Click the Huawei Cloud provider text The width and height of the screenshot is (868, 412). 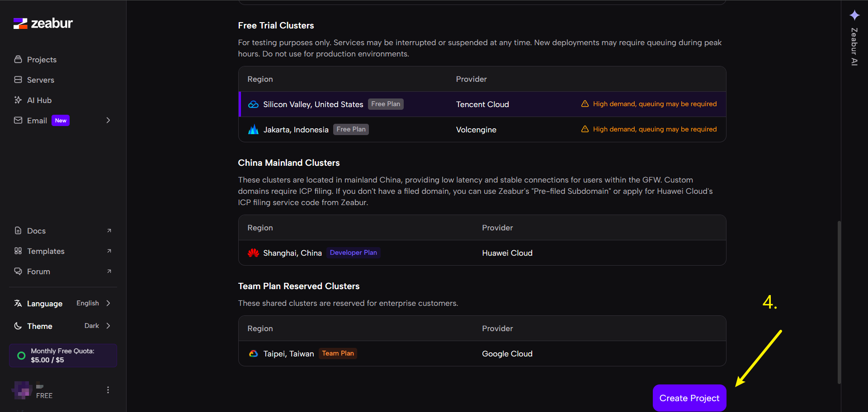pyautogui.click(x=507, y=253)
